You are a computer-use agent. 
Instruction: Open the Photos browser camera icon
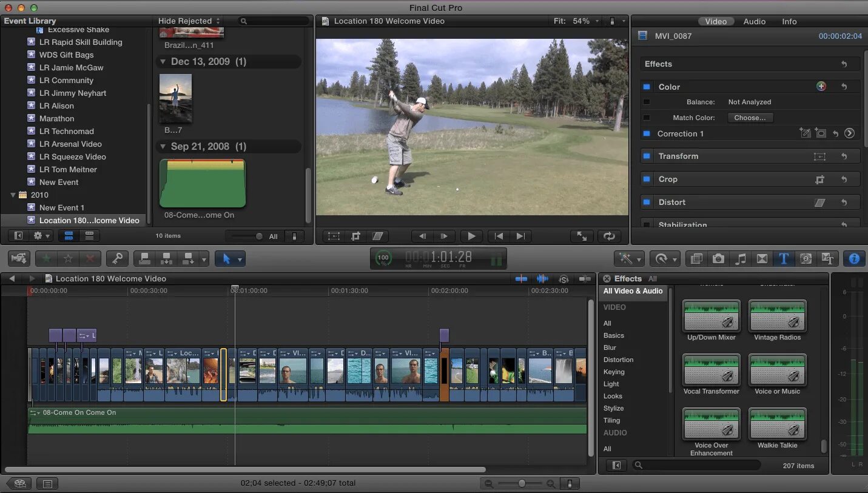pos(719,259)
